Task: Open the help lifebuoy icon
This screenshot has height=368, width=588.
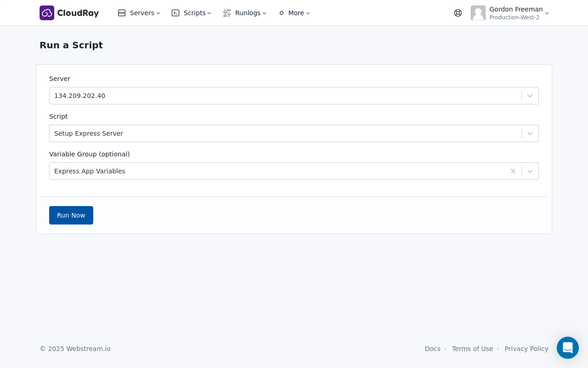Action: [x=458, y=13]
